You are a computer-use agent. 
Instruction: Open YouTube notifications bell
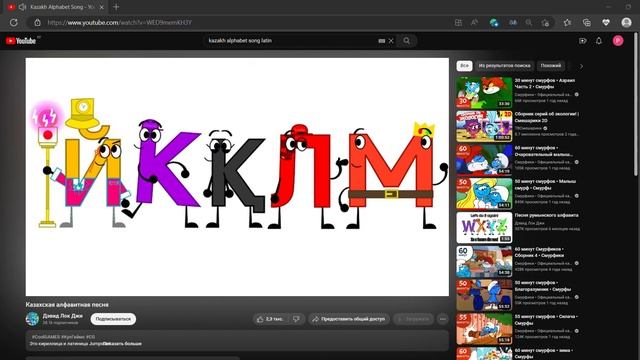599,41
